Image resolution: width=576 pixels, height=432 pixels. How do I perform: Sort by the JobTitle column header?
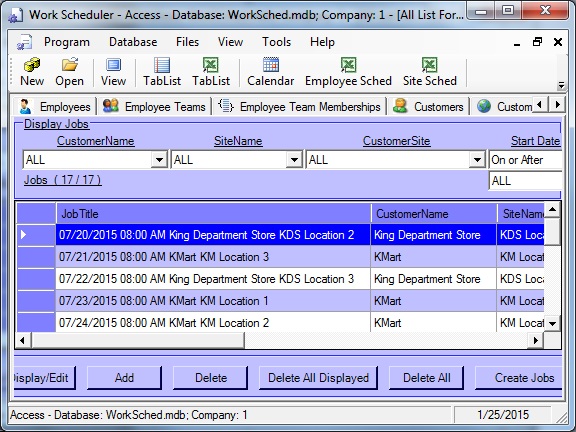(213, 214)
